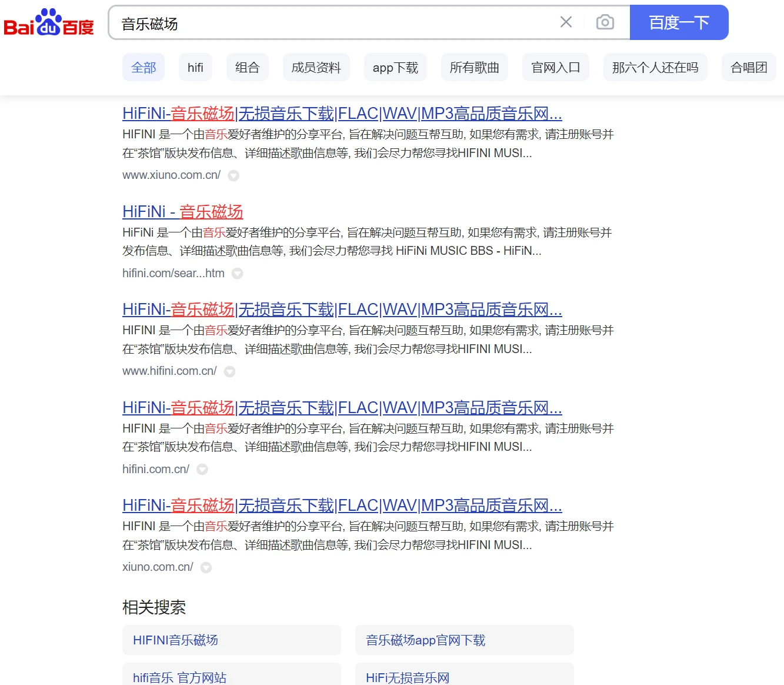Open the Baidu logo homepage
The height and width of the screenshot is (685, 784).
[x=49, y=23]
